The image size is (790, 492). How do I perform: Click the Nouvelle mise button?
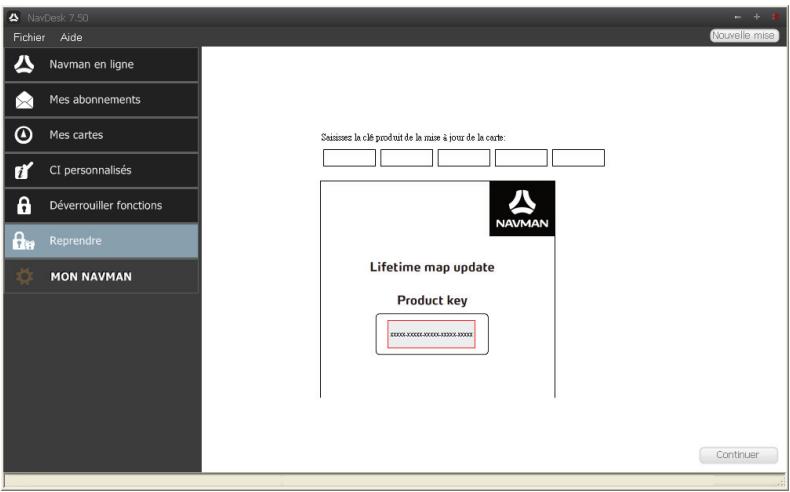[x=744, y=35]
